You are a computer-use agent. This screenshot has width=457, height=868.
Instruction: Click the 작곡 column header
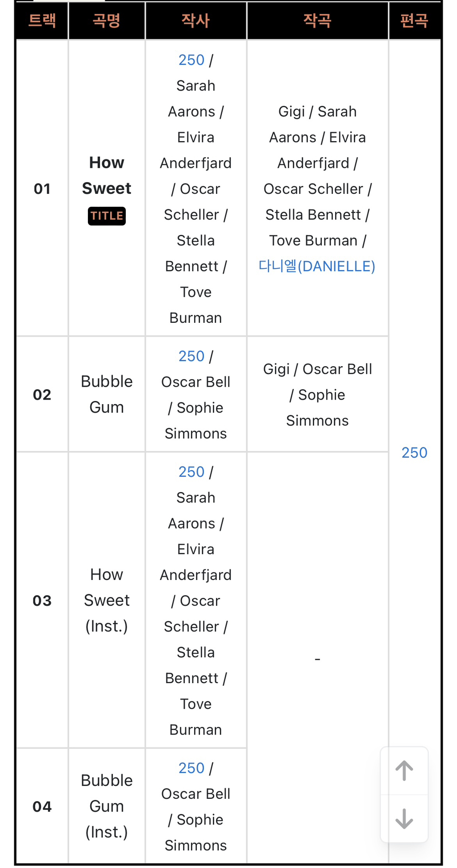(317, 21)
